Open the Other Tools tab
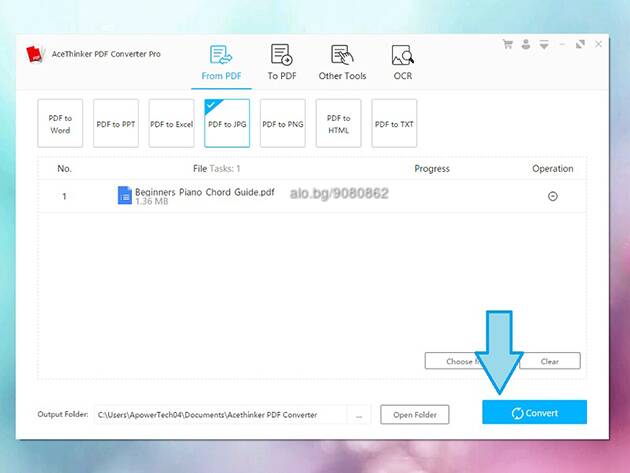This screenshot has width=630, height=473. [342, 63]
